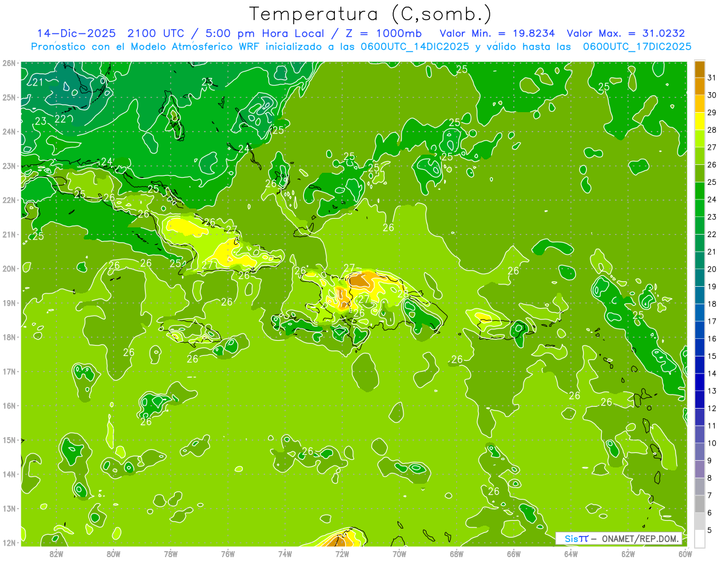The image size is (728, 562).
Task: Click the "74W" longitude axis label
Action: [285, 553]
